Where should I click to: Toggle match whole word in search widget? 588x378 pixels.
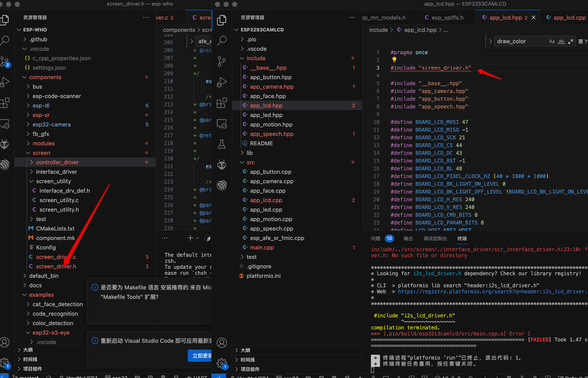(x=561, y=41)
